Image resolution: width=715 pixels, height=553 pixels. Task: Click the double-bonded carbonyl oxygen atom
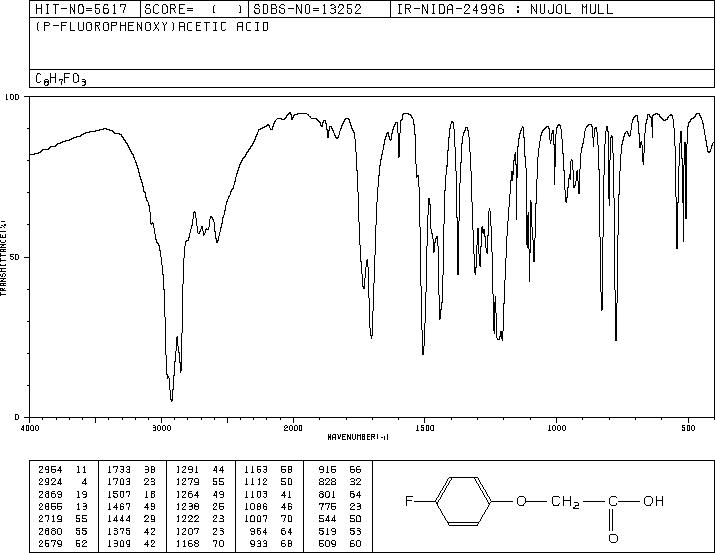coord(613,538)
